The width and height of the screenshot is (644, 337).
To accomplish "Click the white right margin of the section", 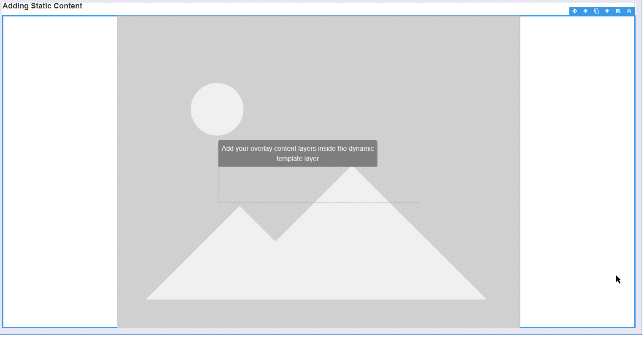I will (x=578, y=168).
